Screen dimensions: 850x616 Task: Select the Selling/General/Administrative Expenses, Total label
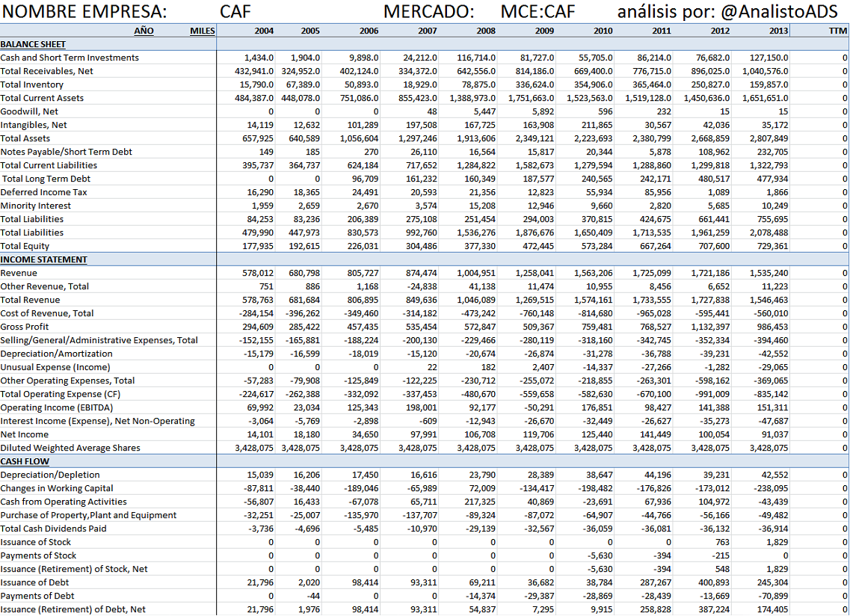coord(99,341)
